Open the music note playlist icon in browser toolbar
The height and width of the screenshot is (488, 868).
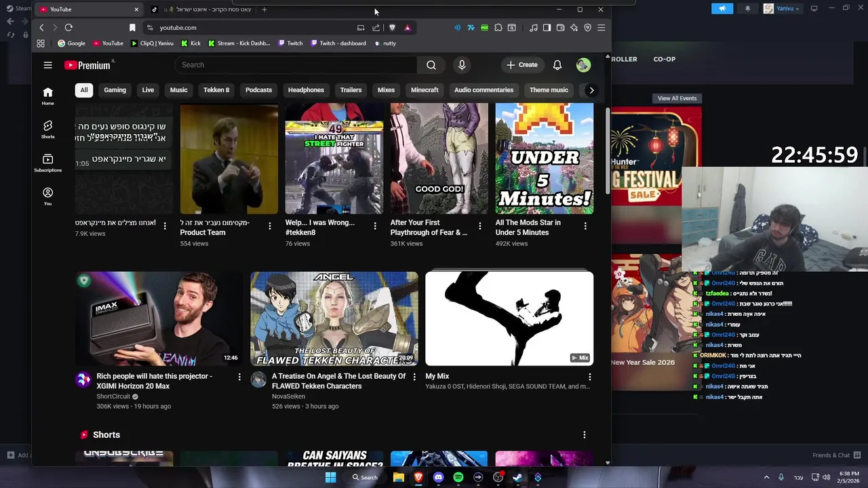pos(534,28)
